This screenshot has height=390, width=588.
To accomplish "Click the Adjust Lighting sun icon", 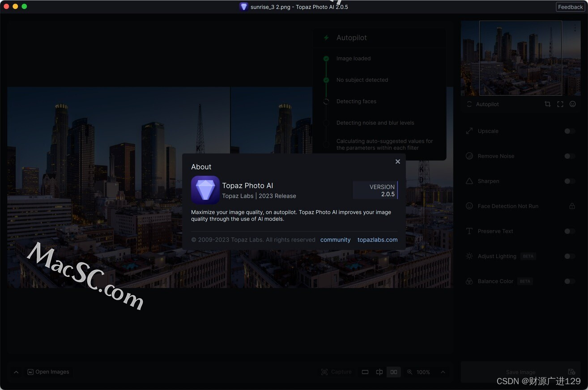I will coord(469,256).
